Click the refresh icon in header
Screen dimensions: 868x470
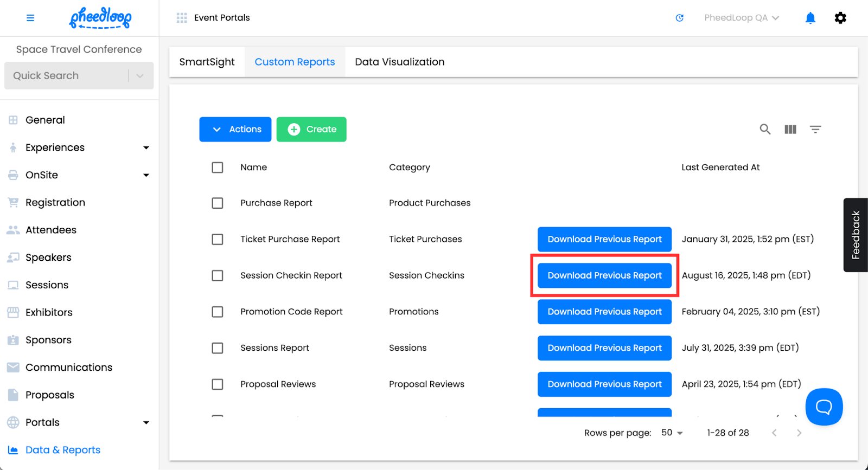(679, 18)
